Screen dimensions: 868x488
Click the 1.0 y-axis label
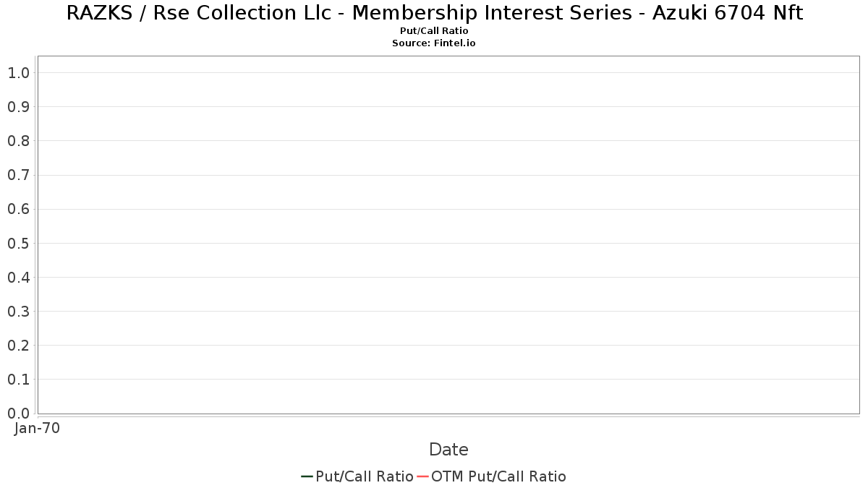(x=18, y=73)
